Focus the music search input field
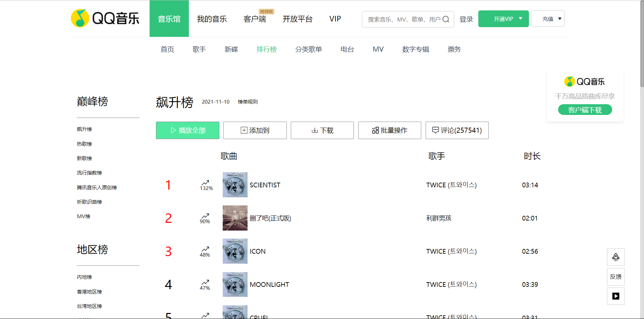644x319 pixels. click(x=402, y=19)
